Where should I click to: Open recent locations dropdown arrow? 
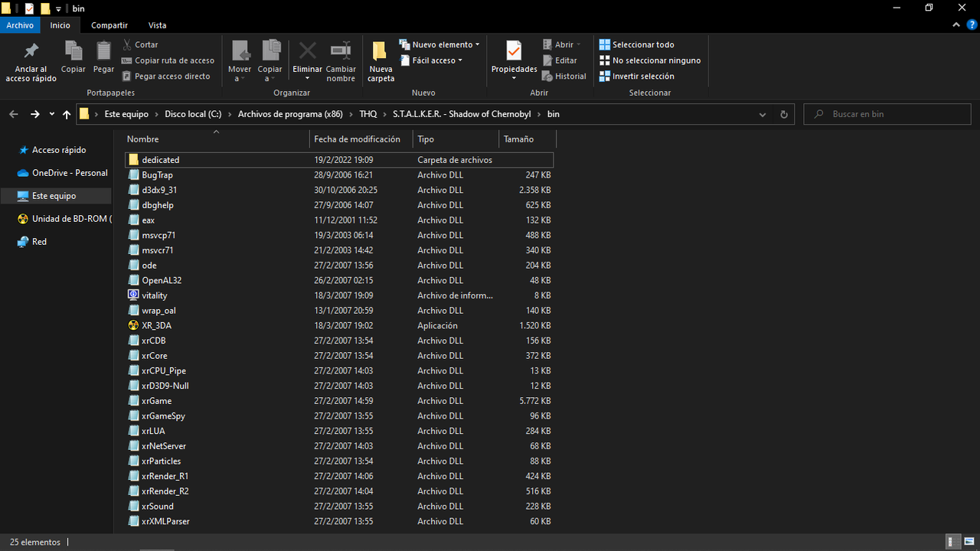click(x=51, y=114)
